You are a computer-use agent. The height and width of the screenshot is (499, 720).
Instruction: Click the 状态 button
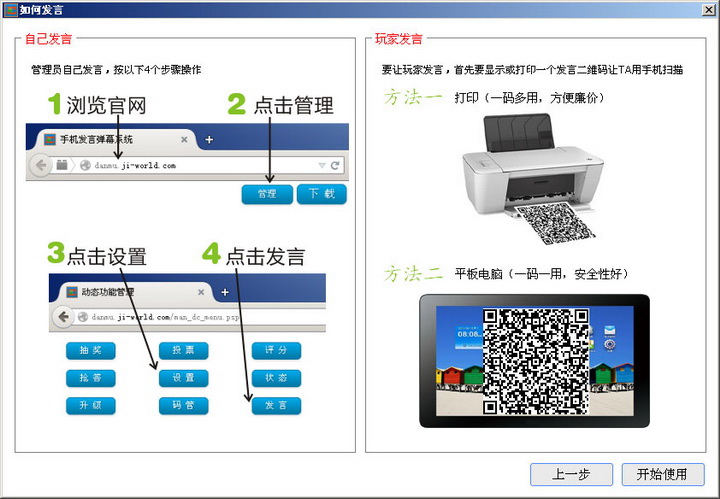276,378
